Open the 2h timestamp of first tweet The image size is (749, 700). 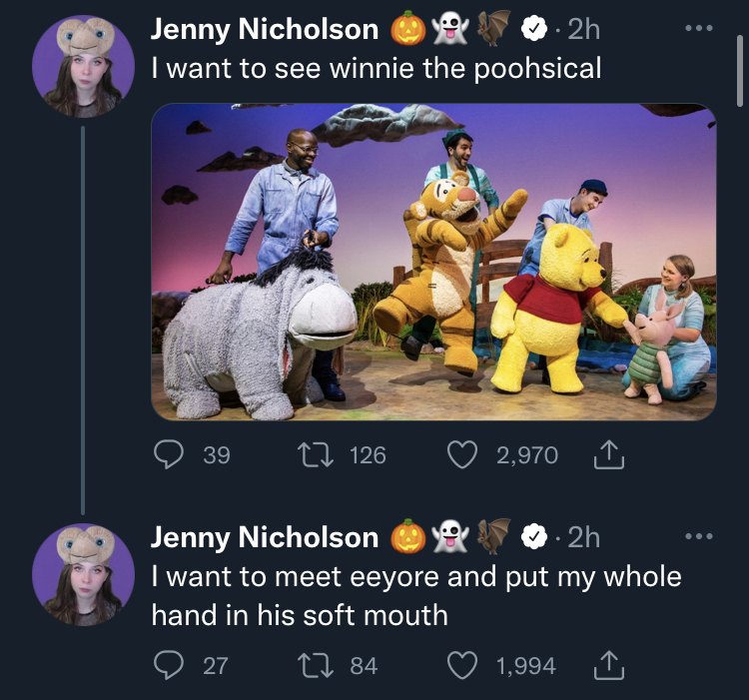click(583, 29)
